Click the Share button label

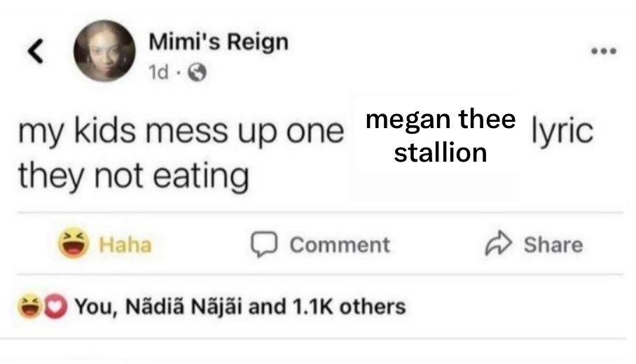point(553,244)
